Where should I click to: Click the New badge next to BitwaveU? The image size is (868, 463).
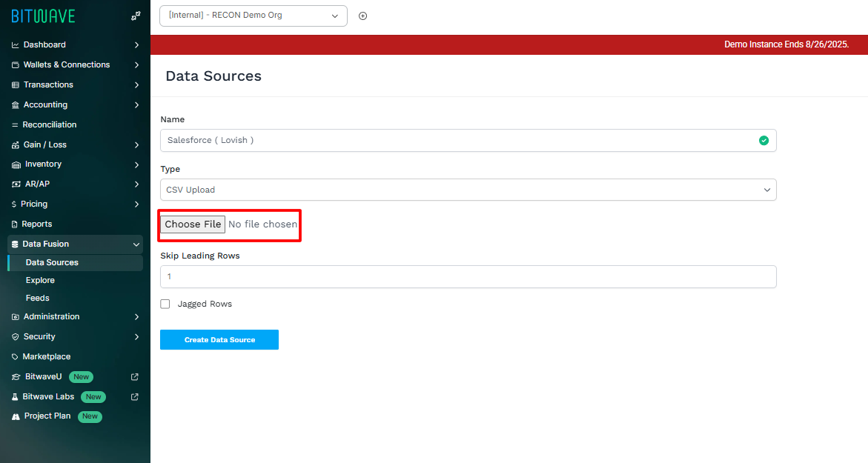pos(82,377)
